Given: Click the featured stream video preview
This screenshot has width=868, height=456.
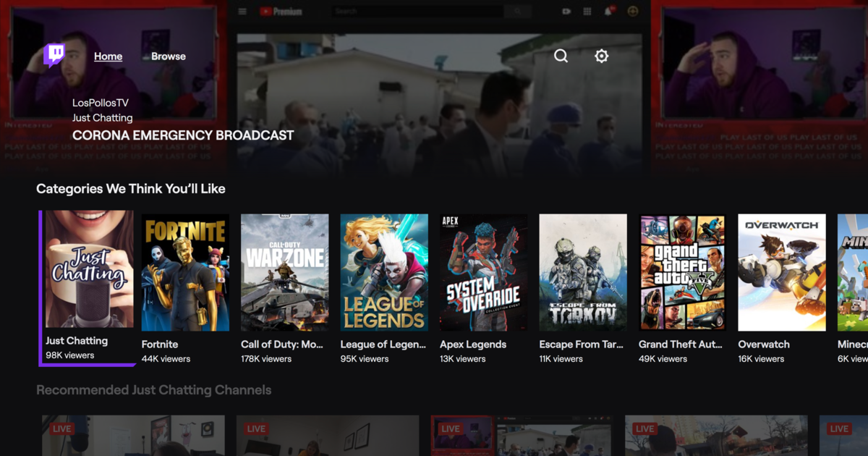Looking at the screenshot, I should coord(439,104).
